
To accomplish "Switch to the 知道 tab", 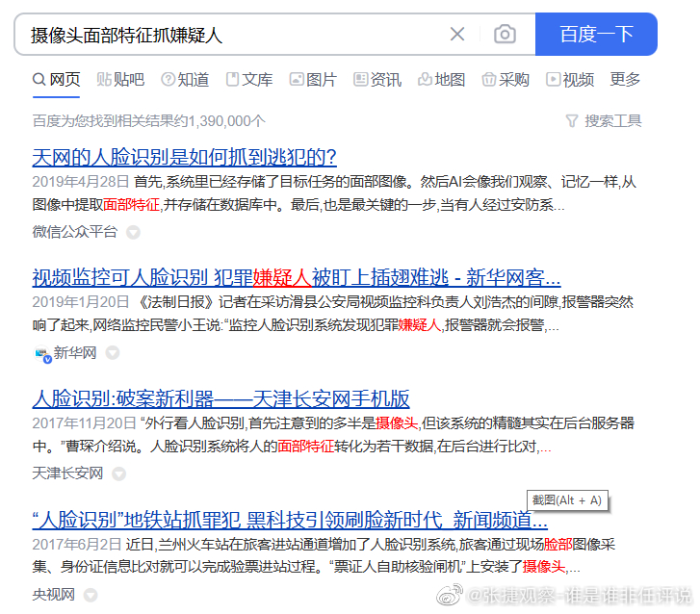I will (x=185, y=80).
